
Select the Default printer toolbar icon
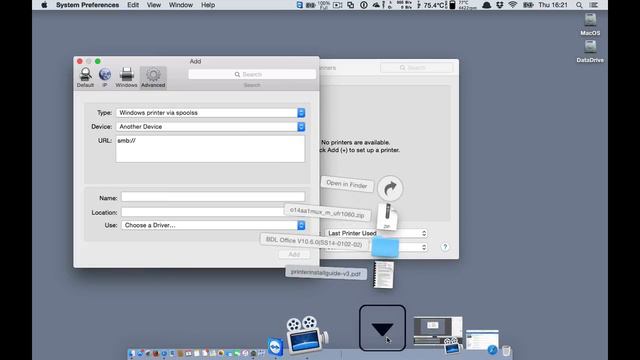point(85,78)
